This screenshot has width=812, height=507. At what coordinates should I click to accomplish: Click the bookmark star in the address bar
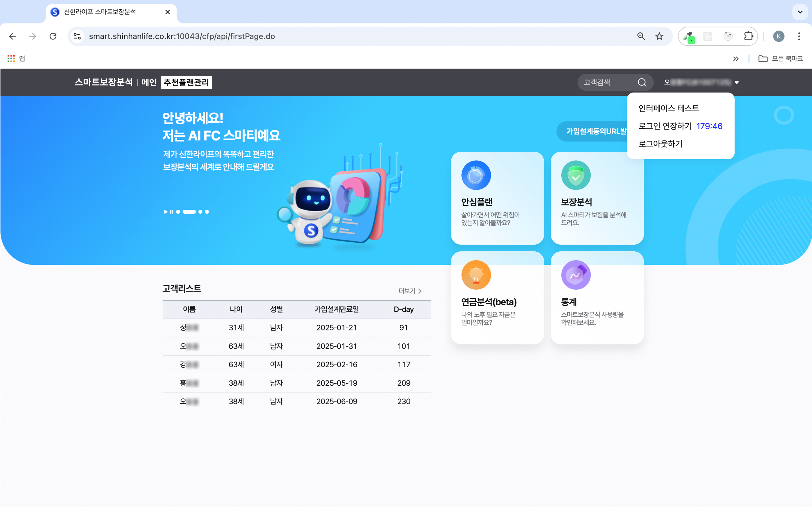click(659, 36)
